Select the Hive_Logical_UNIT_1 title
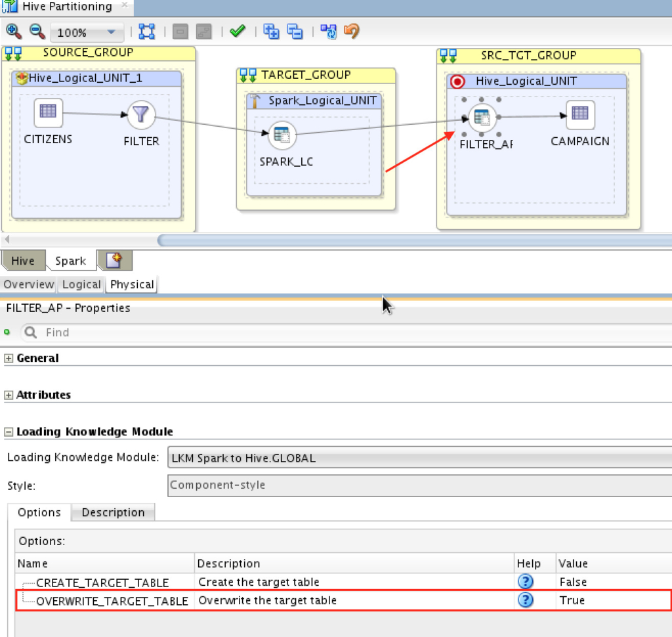 click(x=85, y=77)
